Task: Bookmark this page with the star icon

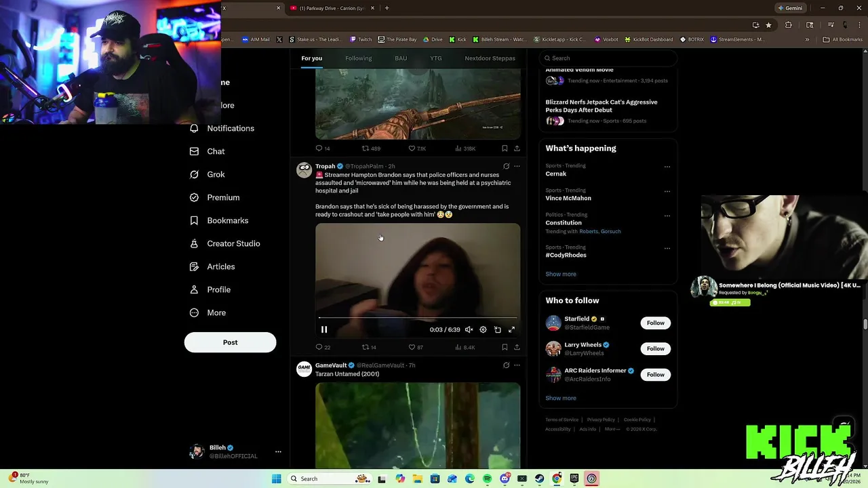Action: [x=768, y=25]
